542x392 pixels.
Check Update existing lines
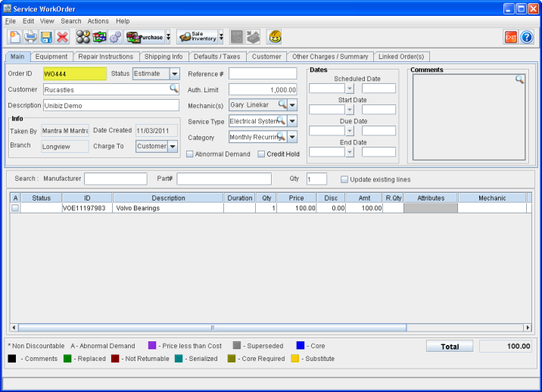[344, 179]
